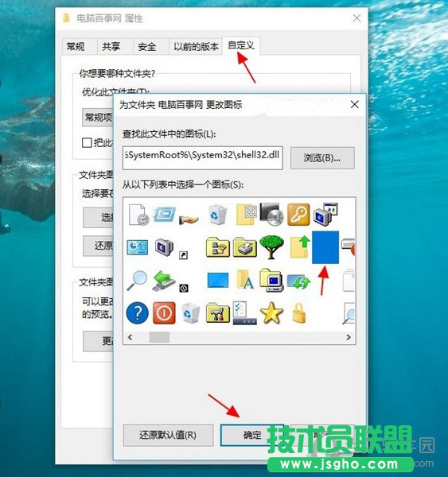Select the folder with grid icon
The image size is (448, 477).
click(x=246, y=215)
